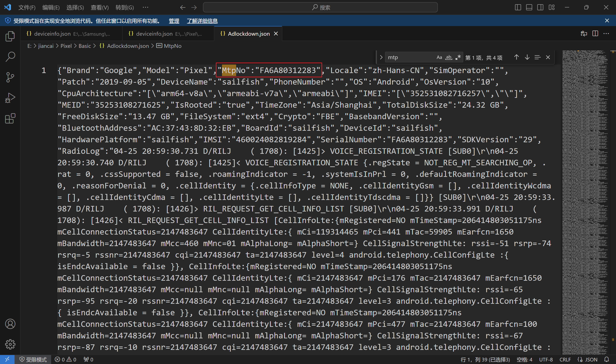Change end of line CRLF
Screen dimensions: 616x364
coord(565,359)
